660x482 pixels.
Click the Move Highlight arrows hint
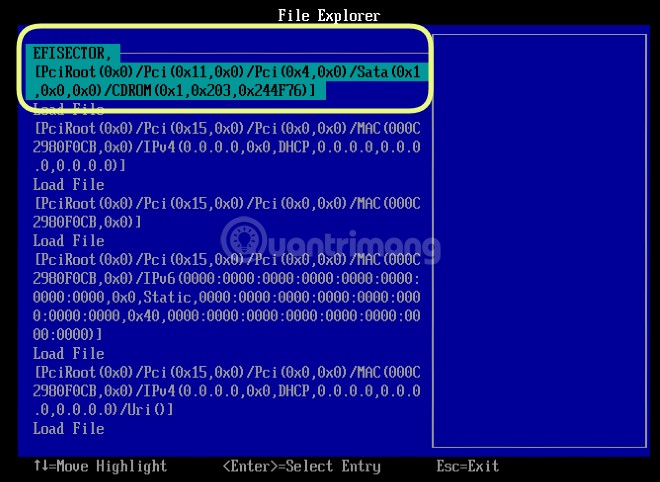click(100, 466)
